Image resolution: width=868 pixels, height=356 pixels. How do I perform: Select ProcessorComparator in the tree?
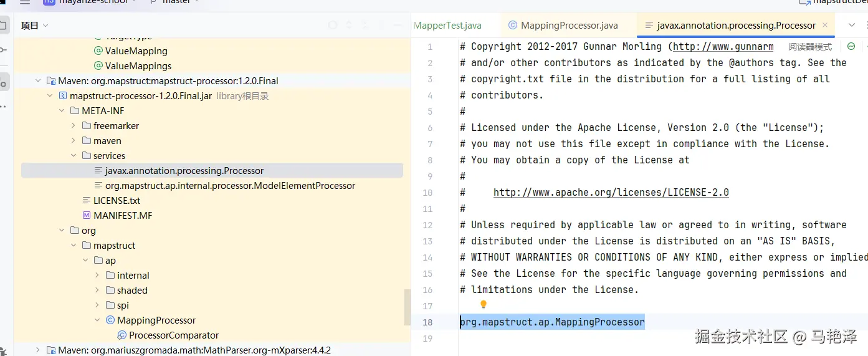pyautogui.click(x=174, y=335)
